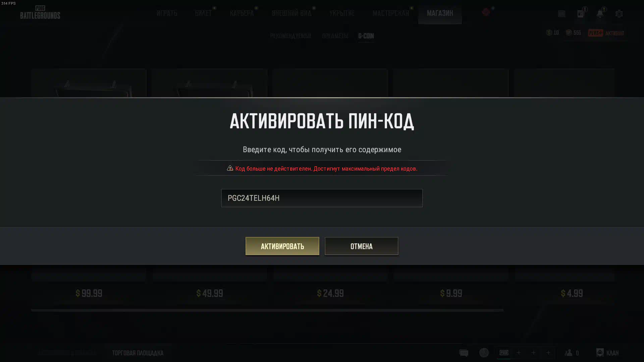Open the ИГРАТЬ menu tab

167,13
